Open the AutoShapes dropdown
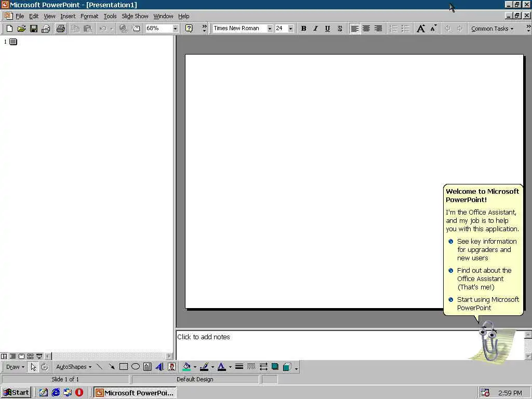 (x=74, y=367)
